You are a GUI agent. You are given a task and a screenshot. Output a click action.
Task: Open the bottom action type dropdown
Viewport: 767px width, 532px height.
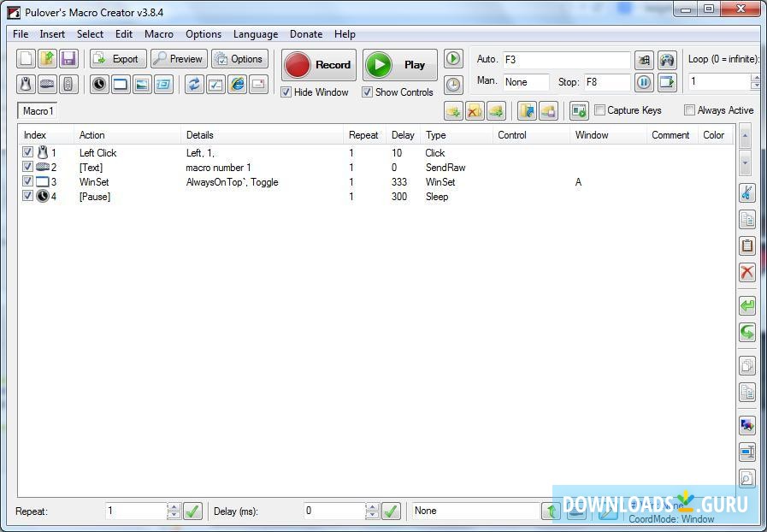pyautogui.click(x=475, y=511)
